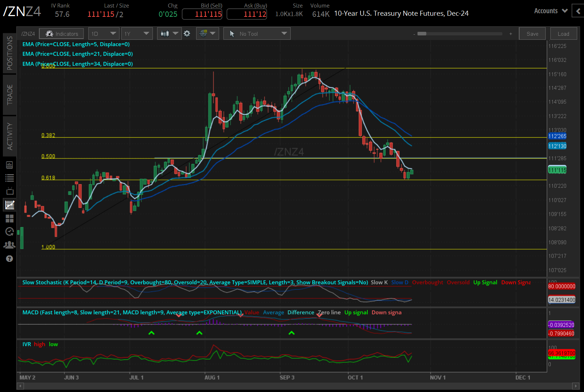Open the people community icon

click(x=10, y=245)
